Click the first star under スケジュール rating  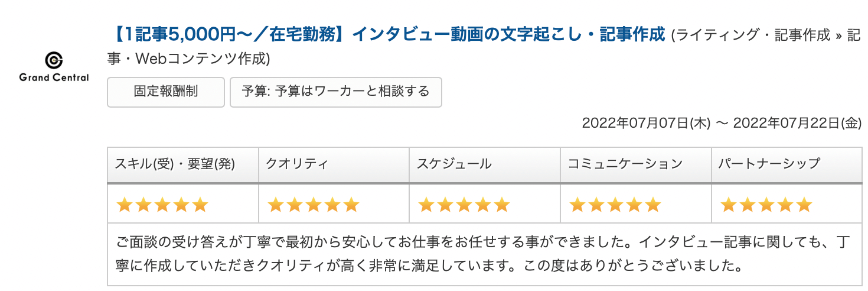[x=426, y=205]
